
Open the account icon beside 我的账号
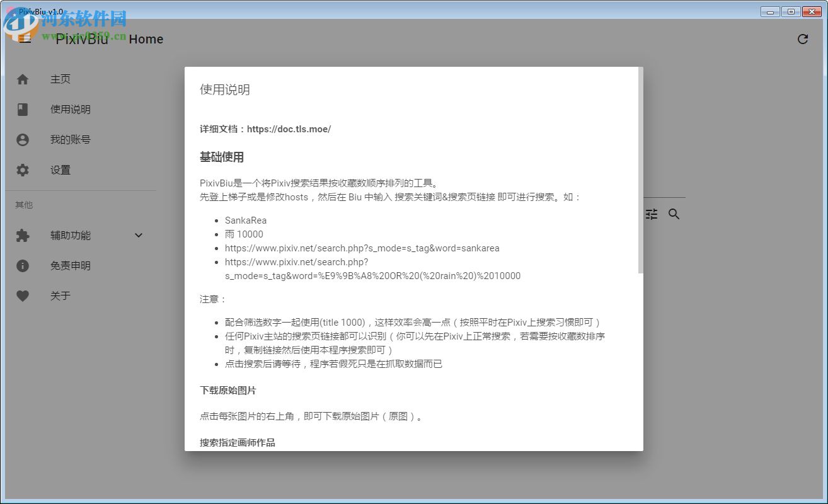[x=23, y=139]
